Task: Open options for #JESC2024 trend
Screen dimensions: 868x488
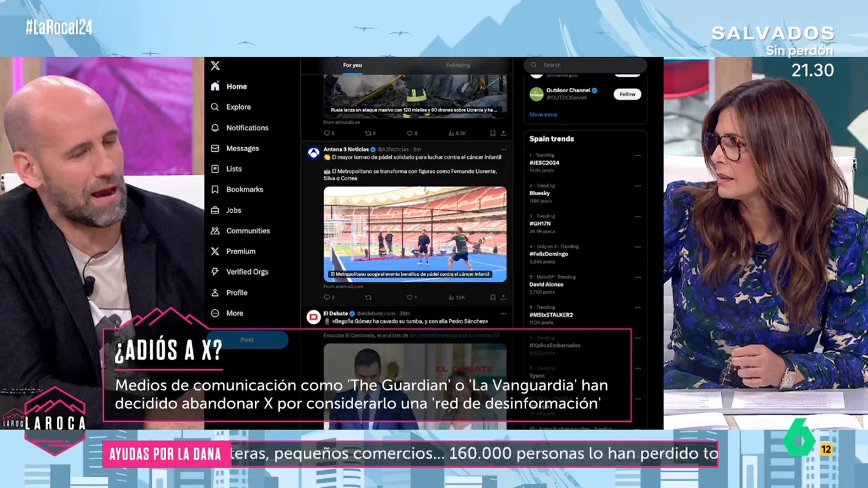Action: click(x=638, y=155)
